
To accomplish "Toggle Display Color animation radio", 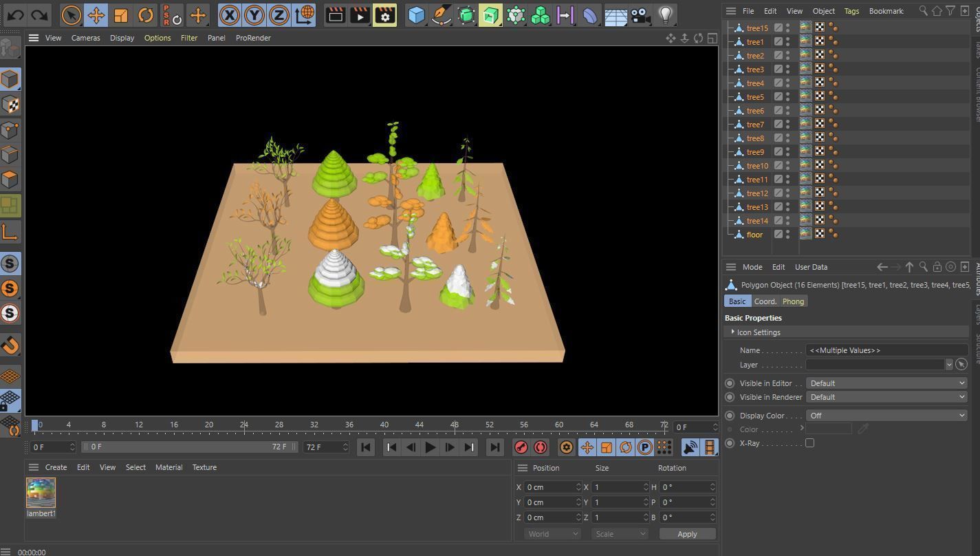I will coord(730,416).
